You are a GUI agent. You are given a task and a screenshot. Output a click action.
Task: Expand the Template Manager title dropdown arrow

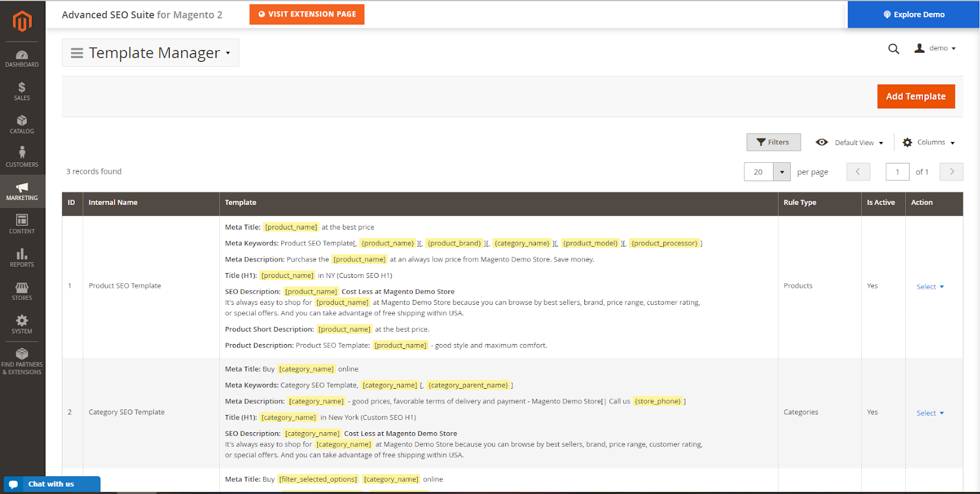pyautogui.click(x=228, y=53)
